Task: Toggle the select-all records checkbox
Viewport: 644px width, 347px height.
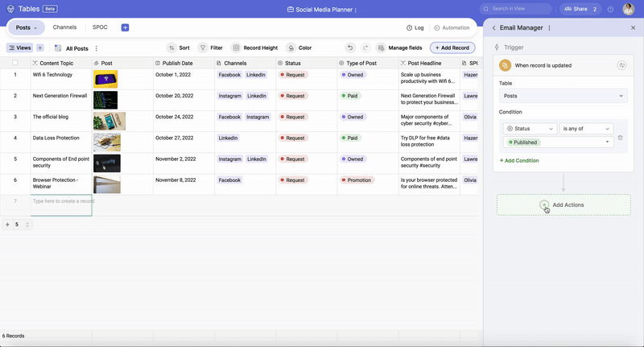Action: [x=15, y=63]
